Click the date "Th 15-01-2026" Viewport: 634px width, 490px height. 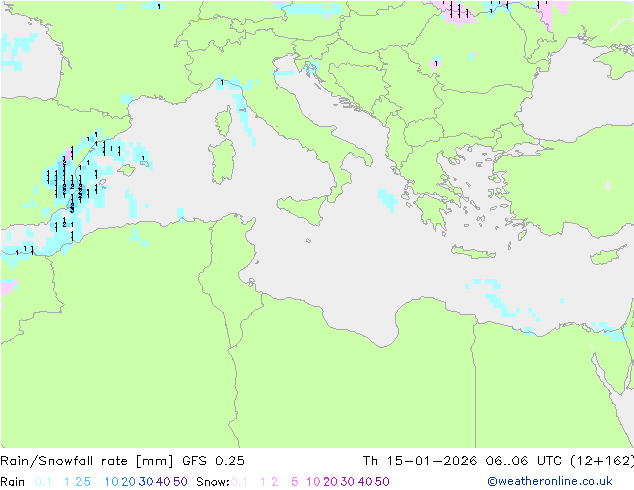(420, 461)
